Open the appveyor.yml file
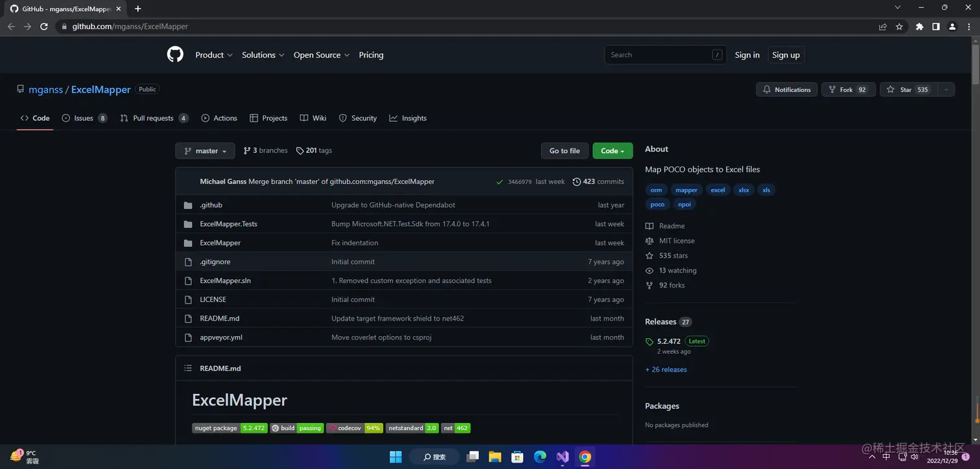The image size is (980, 469). 221,337
